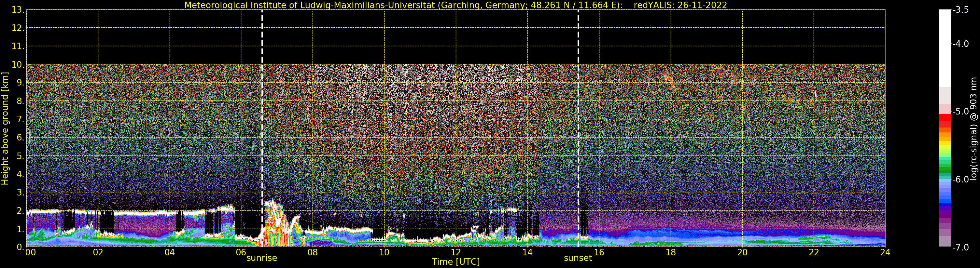Click the time tick label 14
The height and width of the screenshot is (268, 980).
[527, 252]
